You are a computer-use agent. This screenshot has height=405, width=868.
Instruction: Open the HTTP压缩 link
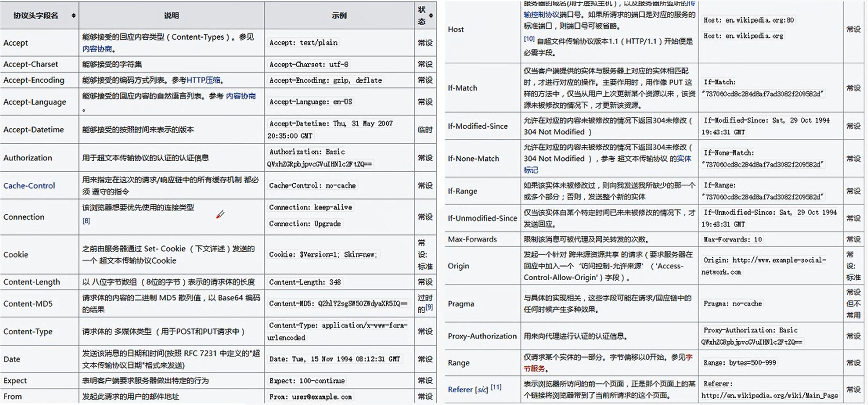[x=203, y=80]
